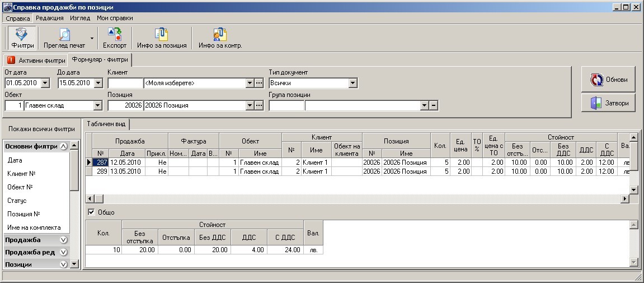
Task: Open the Обект Главен склад dropdown
Action: (x=97, y=106)
